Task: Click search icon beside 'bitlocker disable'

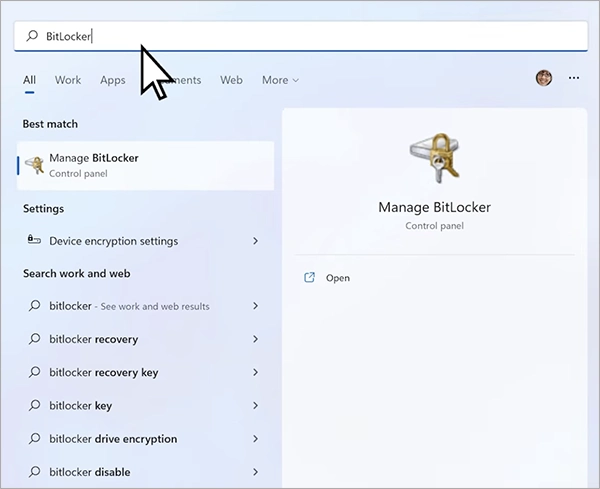Action: 34,472
